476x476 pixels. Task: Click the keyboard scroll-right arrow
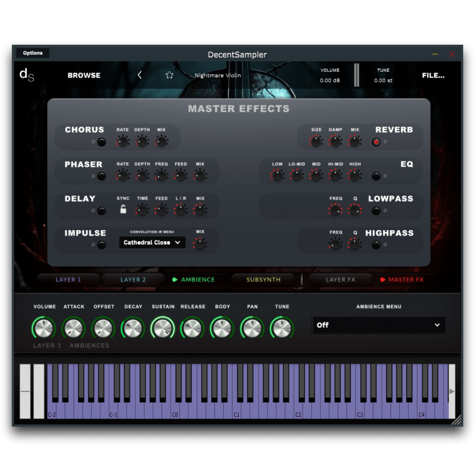pyautogui.click(x=452, y=391)
